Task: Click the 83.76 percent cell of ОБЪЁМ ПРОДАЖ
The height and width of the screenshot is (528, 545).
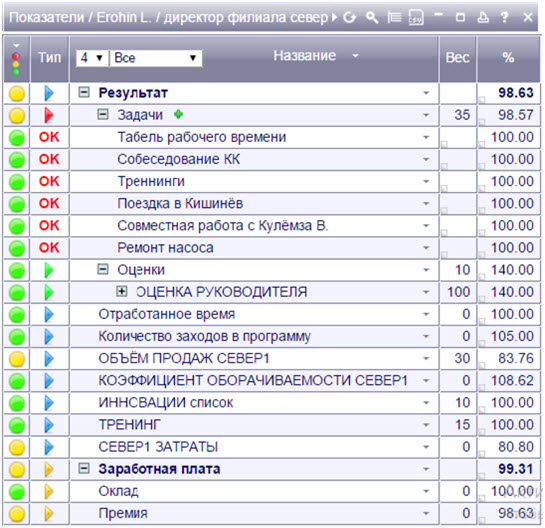Action: [509, 359]
